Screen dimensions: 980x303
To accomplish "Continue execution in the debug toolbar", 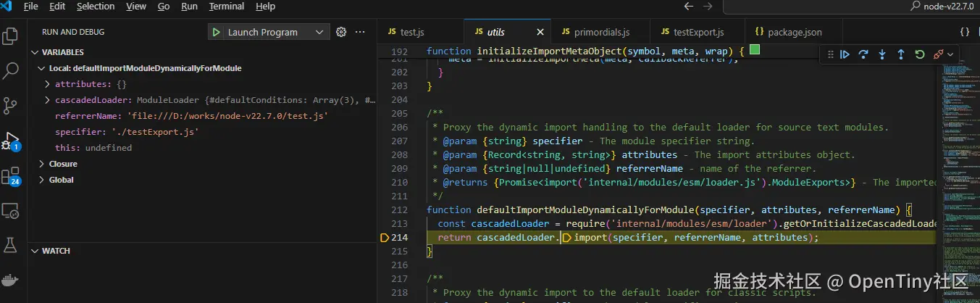I will pyautogui.click(x=845, y=54).
